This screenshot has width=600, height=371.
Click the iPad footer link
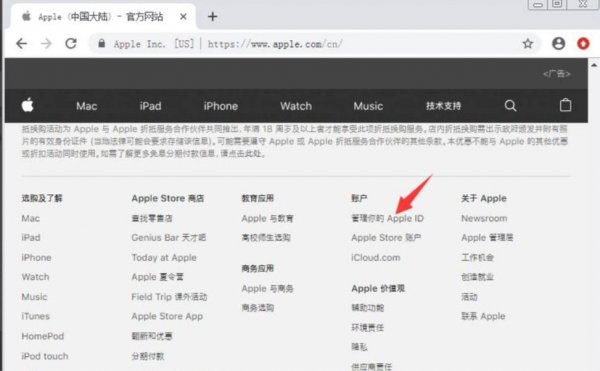(x=31, y=238)
